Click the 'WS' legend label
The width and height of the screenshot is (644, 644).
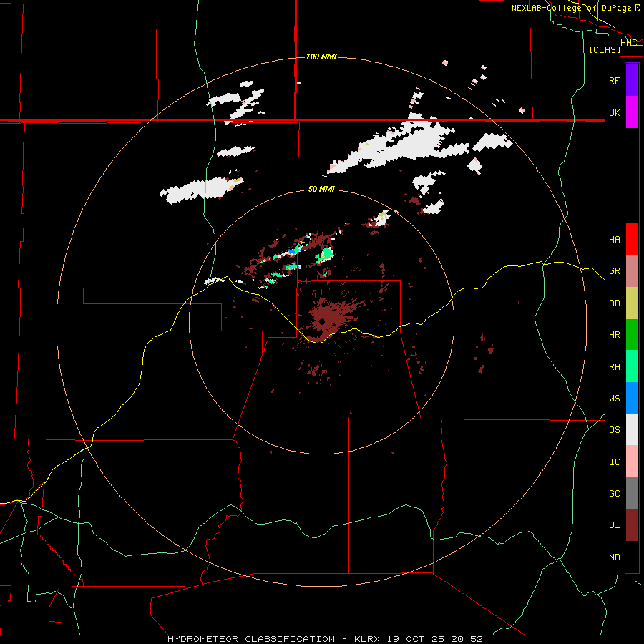pyautogui.click(x=614, y=399)
